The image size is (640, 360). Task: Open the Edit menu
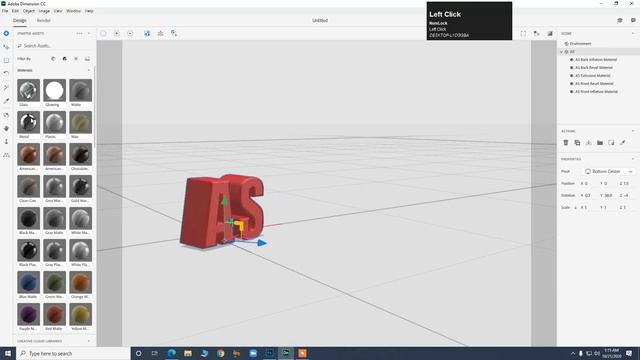coord(15,11)
